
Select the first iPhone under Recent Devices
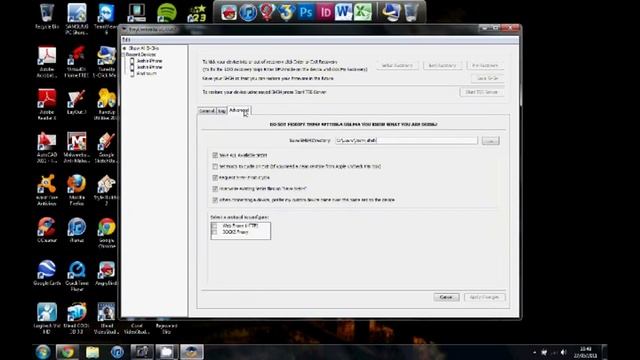click(149, 61)
